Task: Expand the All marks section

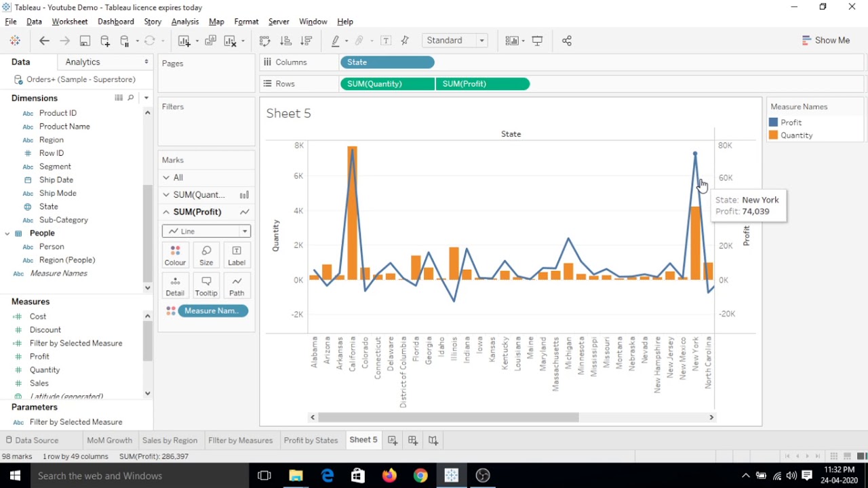Action: pos(166,178)
